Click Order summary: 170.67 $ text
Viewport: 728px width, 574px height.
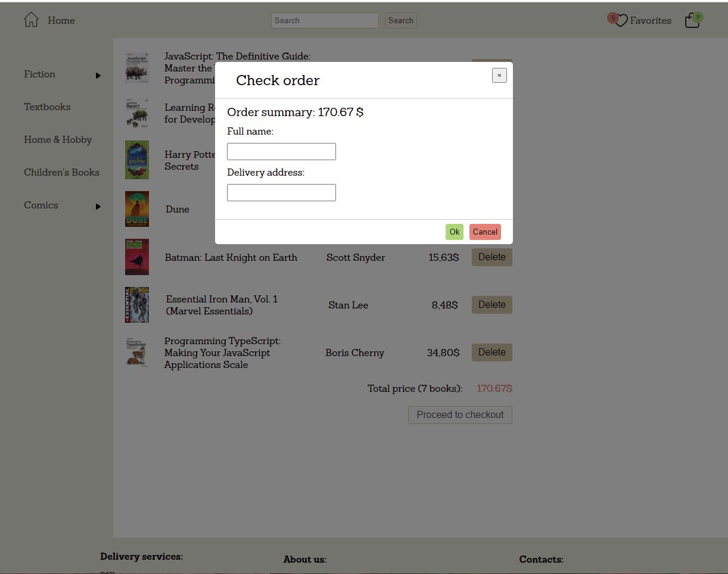(x=295, y=112)
